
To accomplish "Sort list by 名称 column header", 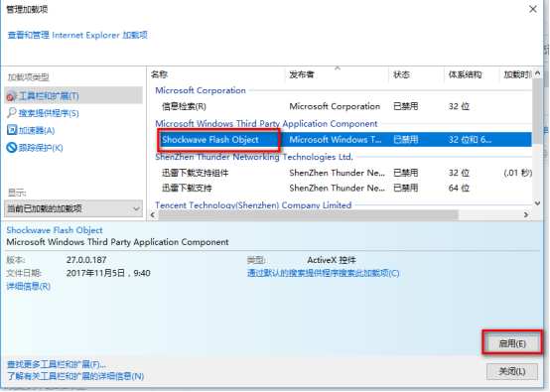I will pyautogui.click(x=159, y=74).
